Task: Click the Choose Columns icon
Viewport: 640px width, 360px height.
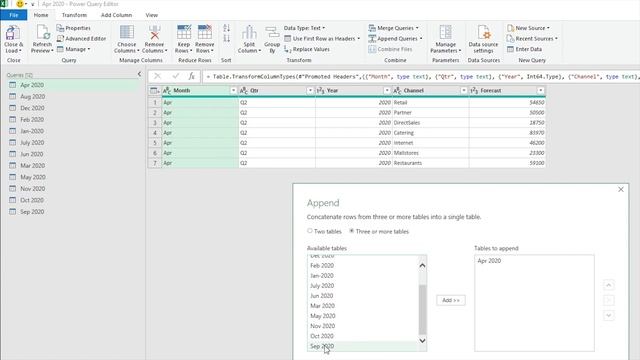Action: (127, 32)
